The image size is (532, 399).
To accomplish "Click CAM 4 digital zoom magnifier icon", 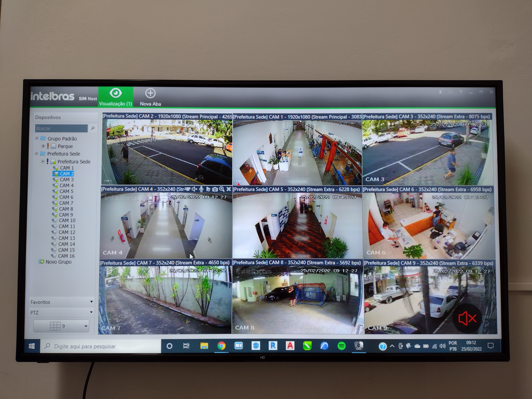I will pyautogui.click(x=222, y=189).
